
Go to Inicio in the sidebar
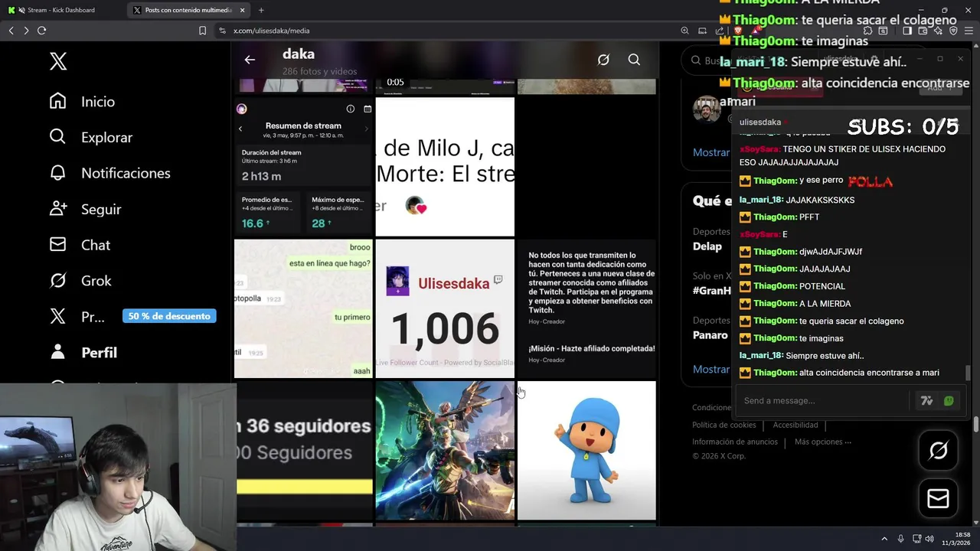(98, 102)
